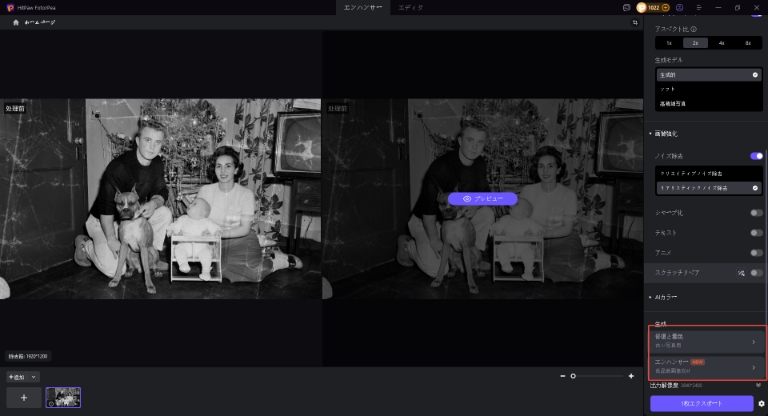Enable the シャープ化 switch

pos(756,213)
